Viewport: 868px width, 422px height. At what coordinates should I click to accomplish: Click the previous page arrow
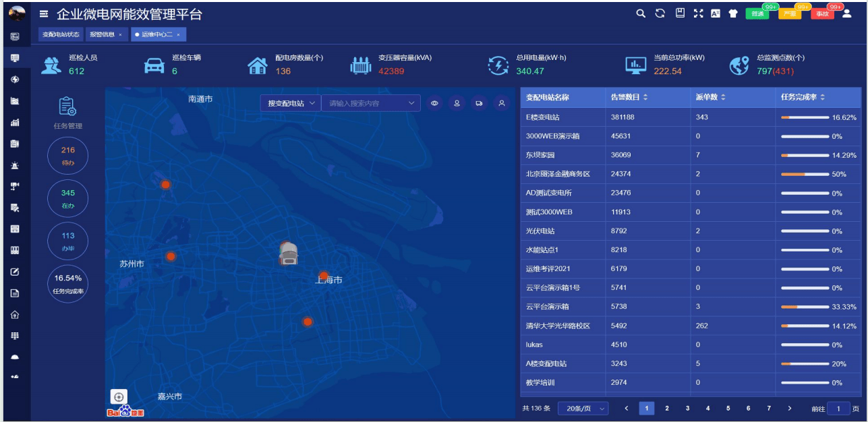coord(627,409)
